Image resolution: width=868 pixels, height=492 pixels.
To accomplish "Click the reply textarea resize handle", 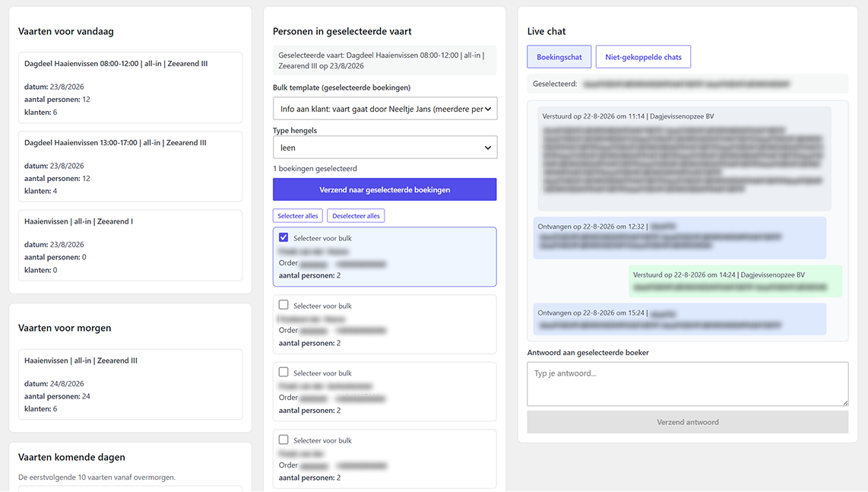I will click(x=844, y=402).
